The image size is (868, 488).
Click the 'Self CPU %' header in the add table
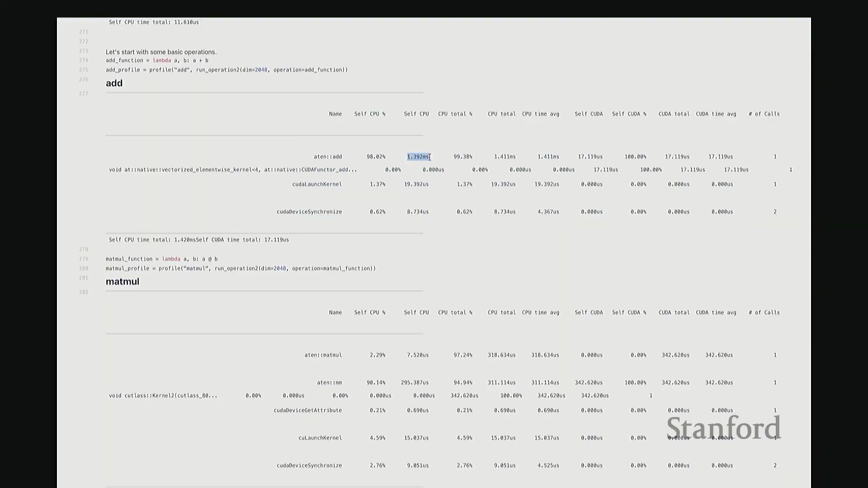pos(369,114)
